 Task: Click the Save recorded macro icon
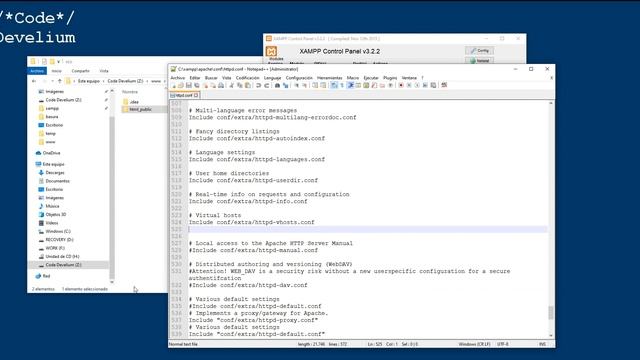[433, 85]
